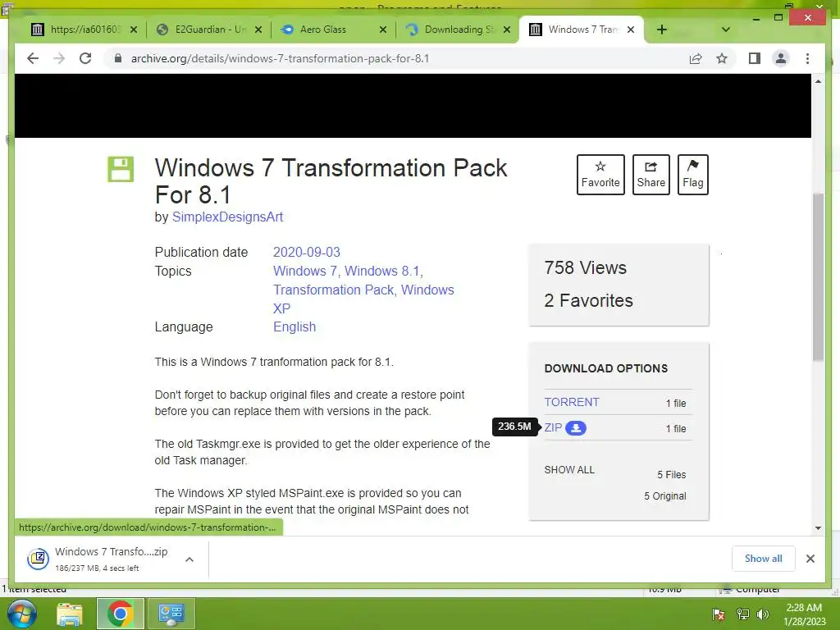
Task: Close the https://ia60160 tab
Action: coord(134,30)
